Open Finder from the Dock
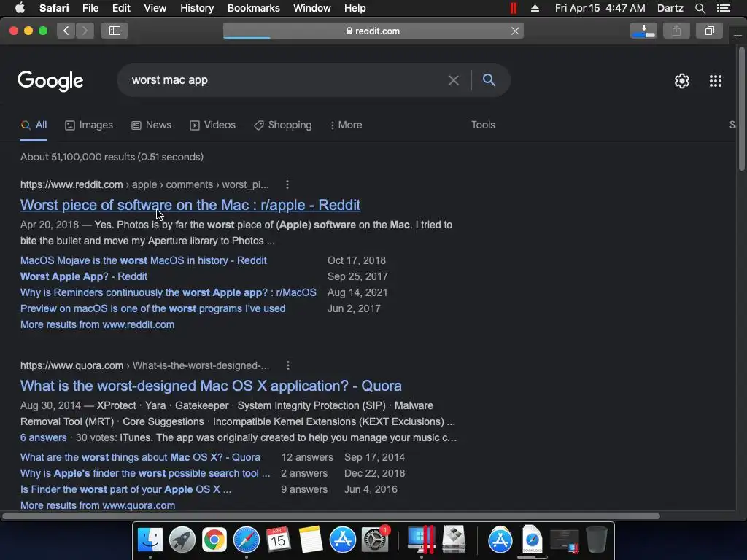 150,540
